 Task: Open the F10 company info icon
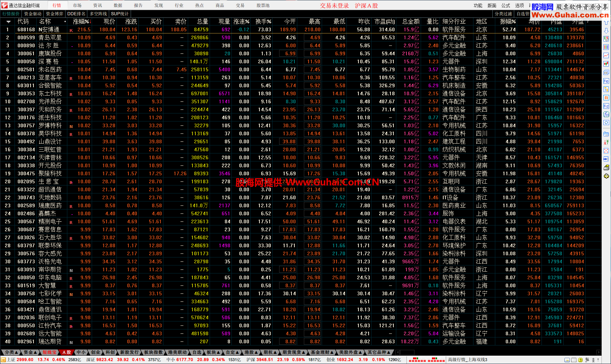606,81
